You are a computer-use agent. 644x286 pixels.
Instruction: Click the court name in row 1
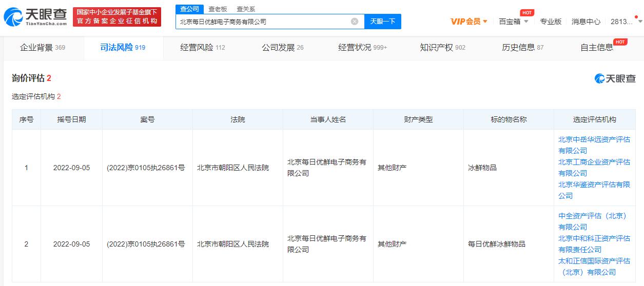coord(233,168)
